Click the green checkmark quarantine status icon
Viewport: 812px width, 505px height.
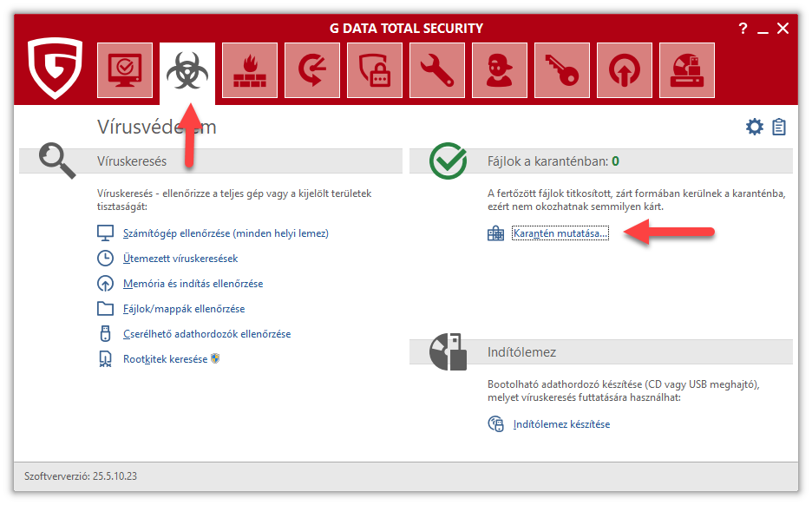(x=448, y=161)
